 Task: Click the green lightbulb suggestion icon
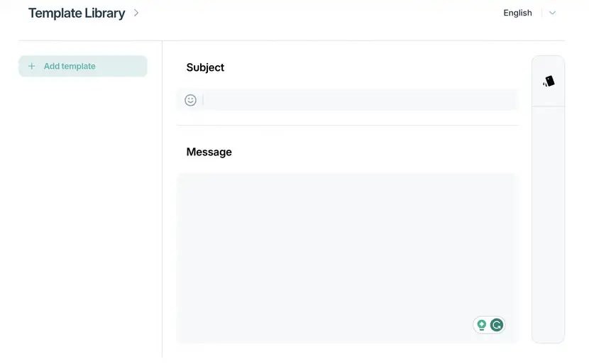point(482,325)
